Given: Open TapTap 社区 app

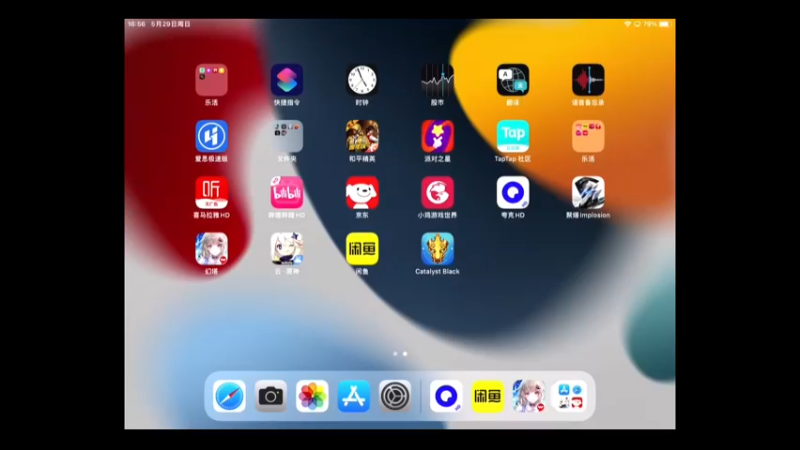Looking at the screenshot, I should [x=513, y=136].
